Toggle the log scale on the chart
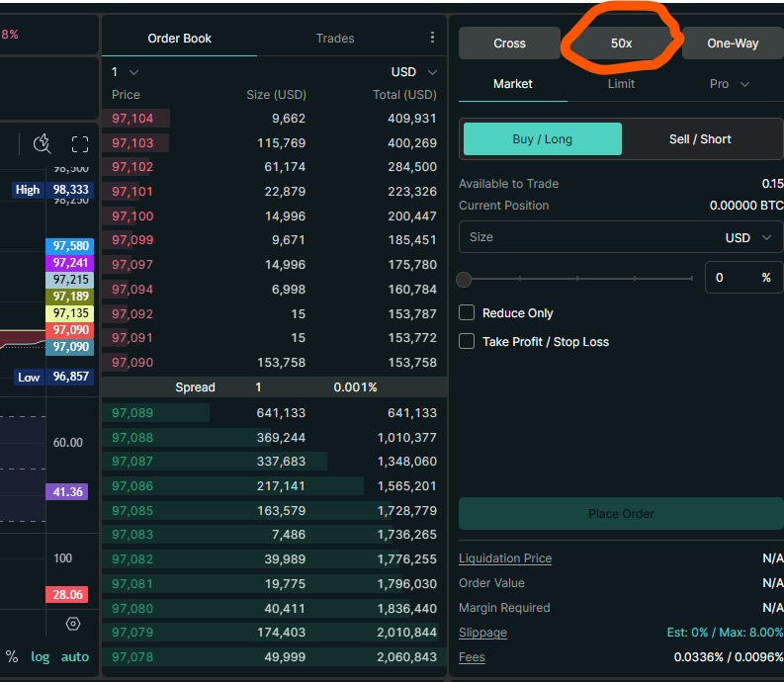This screenshot has height=682, width=784. coord(40,656)
